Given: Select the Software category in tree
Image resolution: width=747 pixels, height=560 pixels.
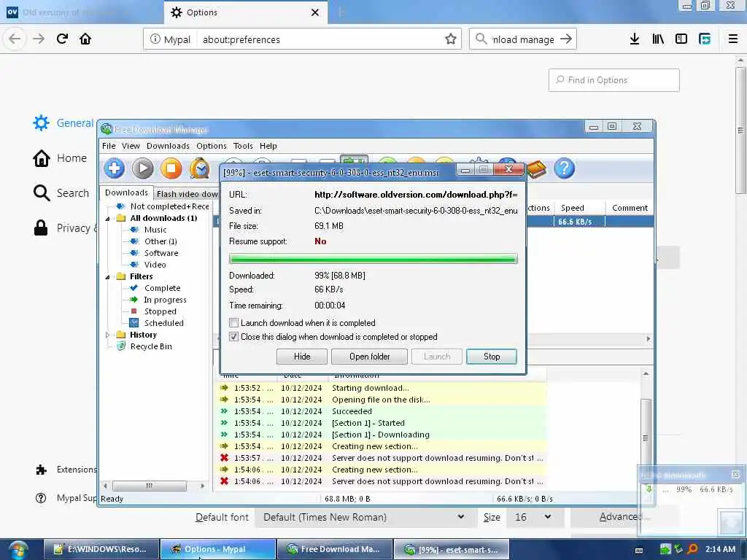Looking at the screenshot, I should (x=161, y=253).
